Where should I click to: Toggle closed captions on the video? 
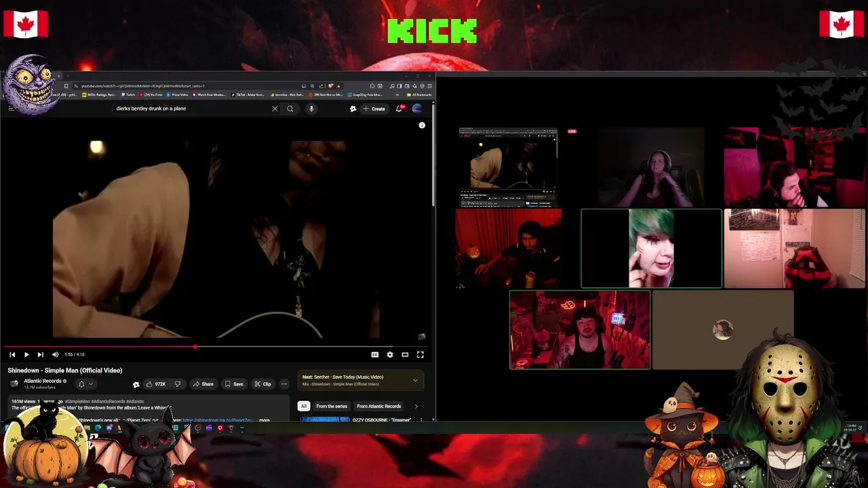[375, 354]
